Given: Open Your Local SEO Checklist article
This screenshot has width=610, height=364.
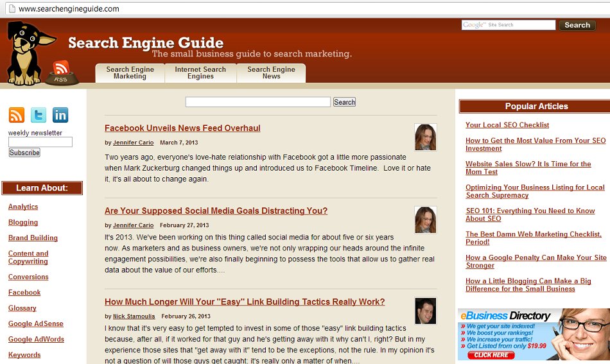Looking at the screenshot, I should [507, 125].
